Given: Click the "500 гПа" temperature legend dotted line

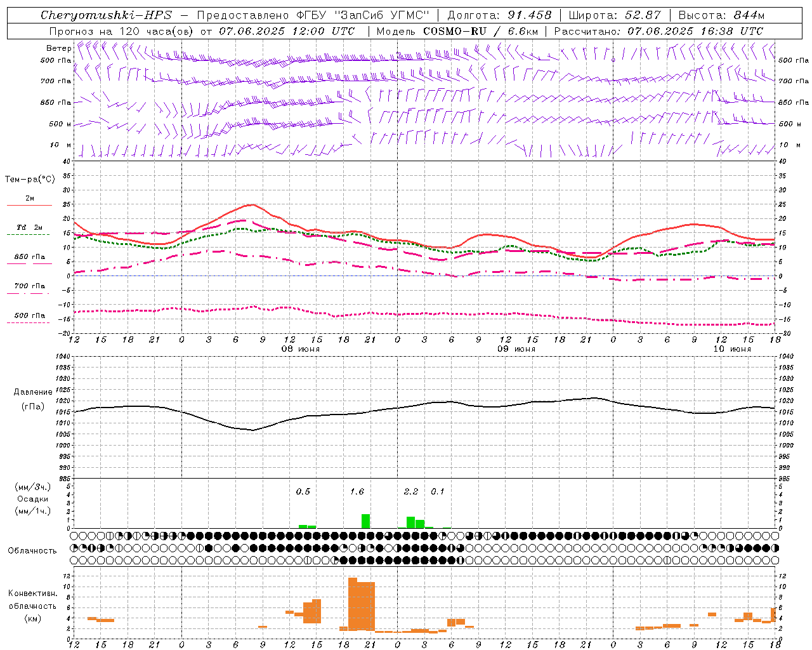Looking at the screenshot, I should (x=28, y=322).
